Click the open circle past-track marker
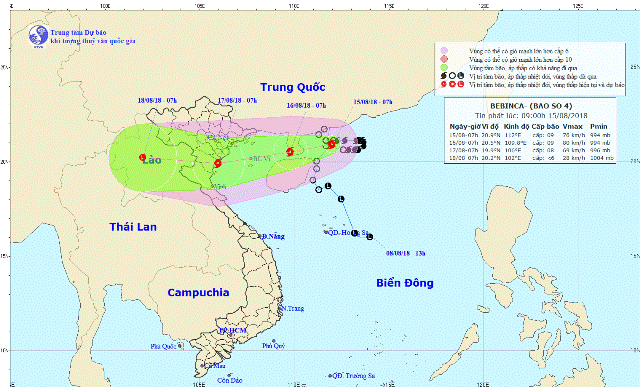 [318, 190]
